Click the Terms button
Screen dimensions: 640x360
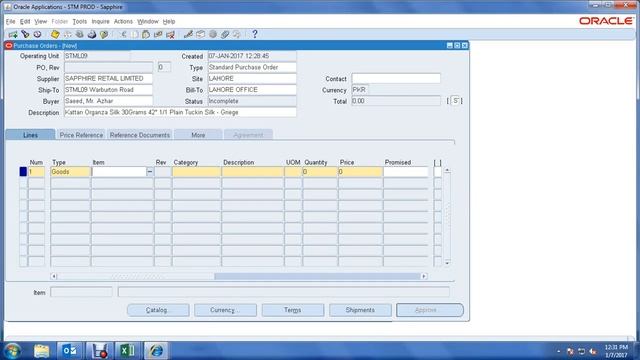(293, 310)
